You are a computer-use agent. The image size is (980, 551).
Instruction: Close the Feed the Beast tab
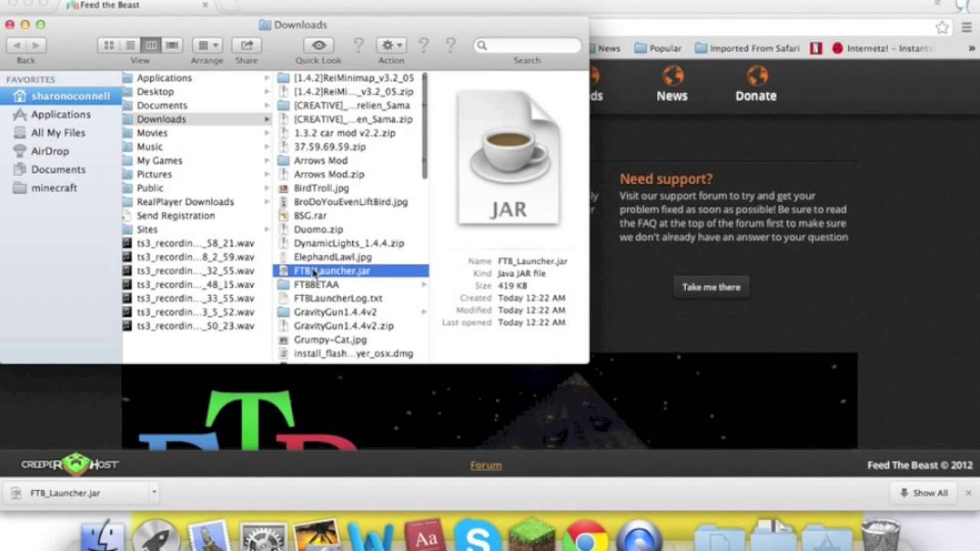tap(205, 5)
